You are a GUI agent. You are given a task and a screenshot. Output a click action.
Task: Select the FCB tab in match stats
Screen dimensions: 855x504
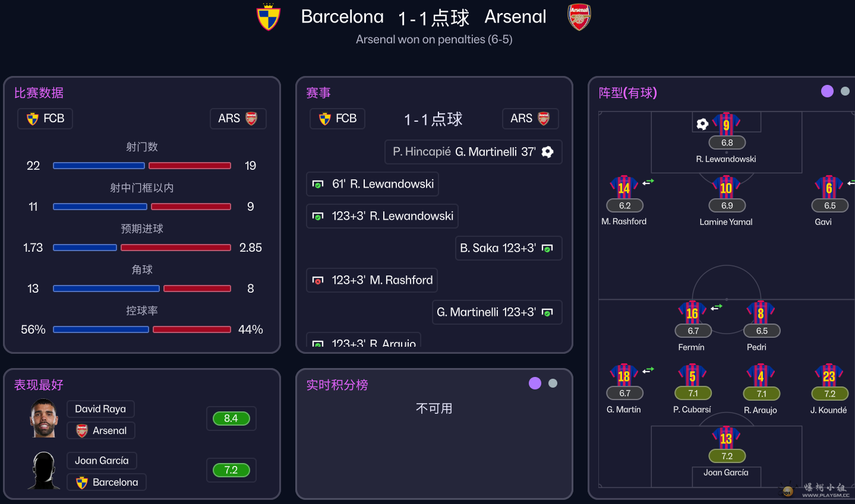45,119
